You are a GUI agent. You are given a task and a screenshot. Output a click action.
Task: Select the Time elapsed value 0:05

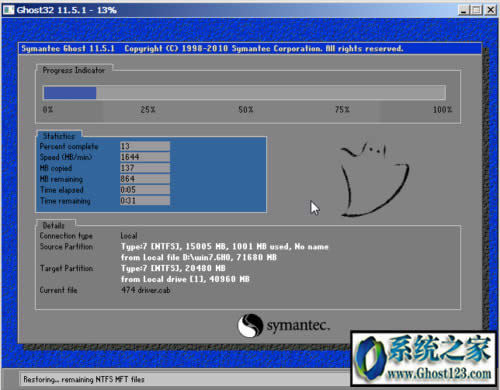(145, 190)
